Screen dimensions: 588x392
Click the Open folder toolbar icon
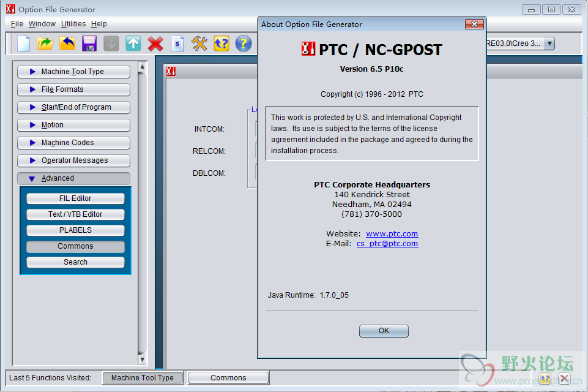(45, 43)
